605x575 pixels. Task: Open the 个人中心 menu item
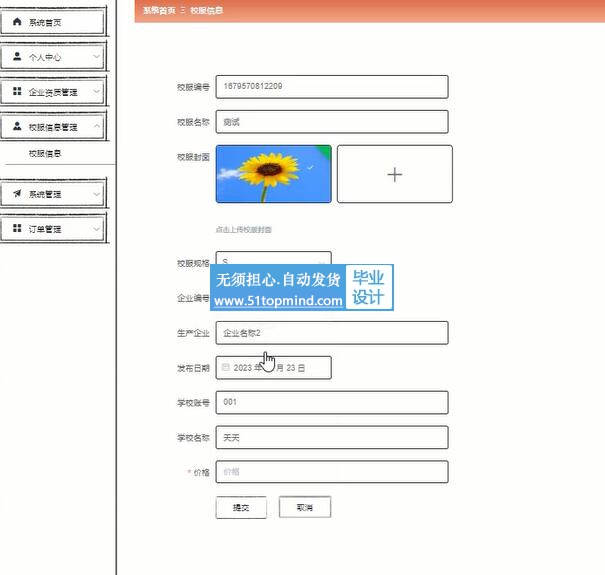tap(53, 57)
